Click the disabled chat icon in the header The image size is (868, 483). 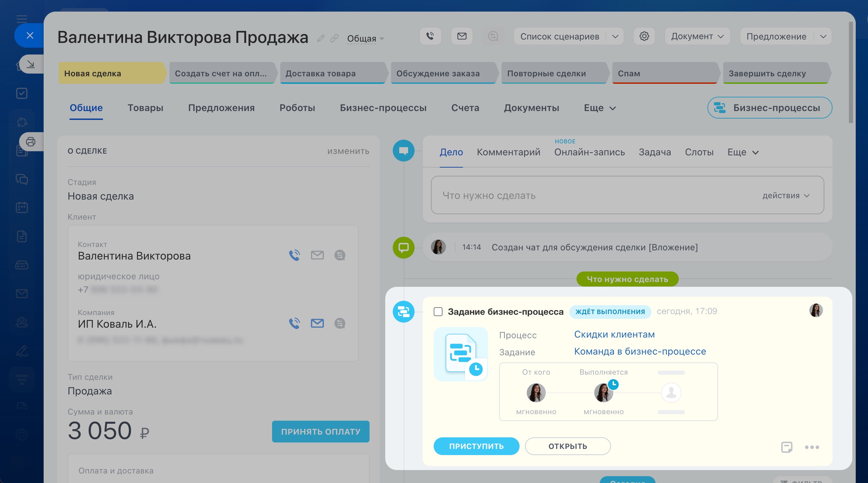coord(493,36)
